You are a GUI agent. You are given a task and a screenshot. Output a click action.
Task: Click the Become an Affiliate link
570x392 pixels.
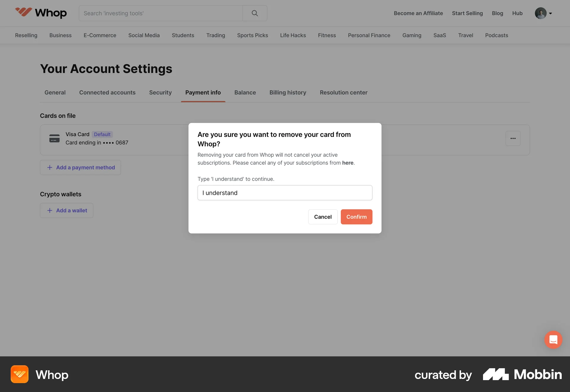418,13
